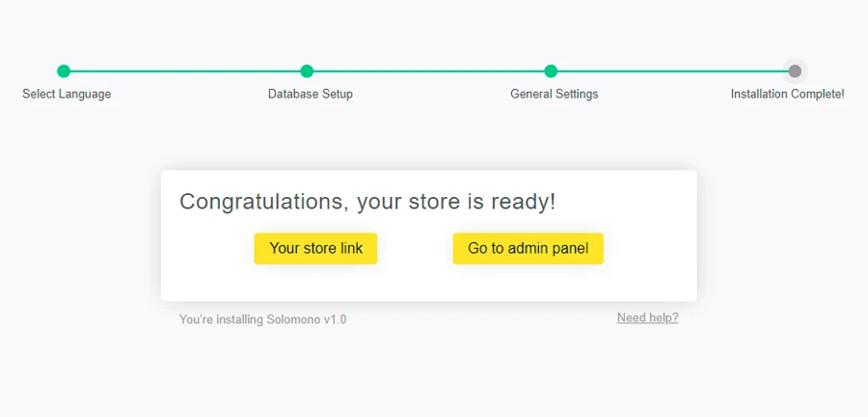The width and height of the screenshot is (868, 417).
Task: Click the 'You're installing Solomono v1.0' text
Action: 262,320
